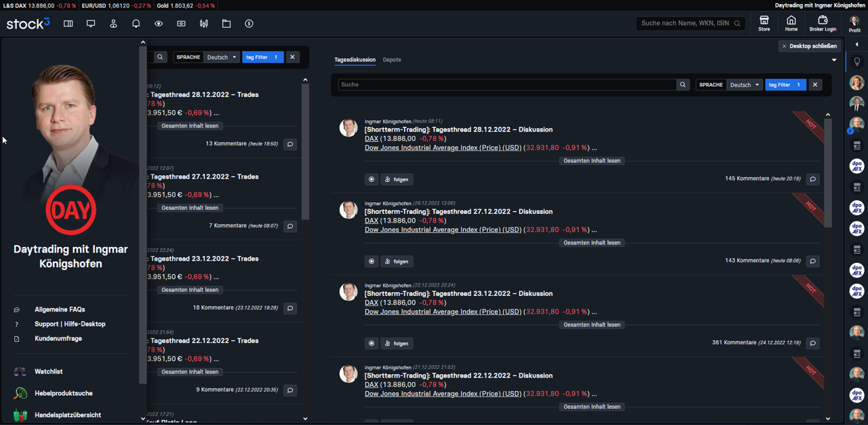Expand full content of 22.12.2022 Trades thread
Viewport: 868px width, 425px height.
(x=190, y=372)
